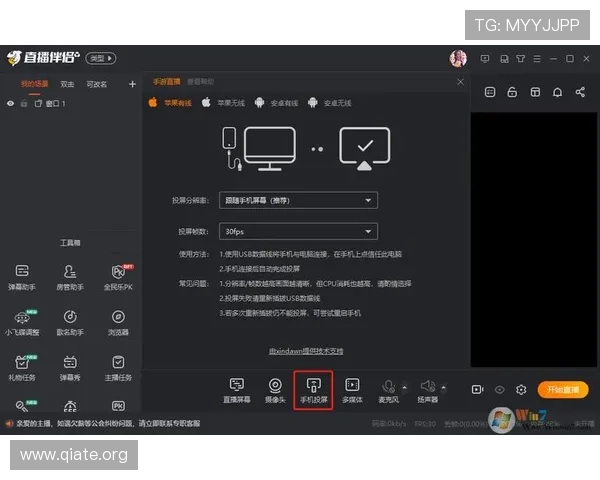Mute the 扬声器 speaker
Screen dimensions: 600x480
click(427, 390)
